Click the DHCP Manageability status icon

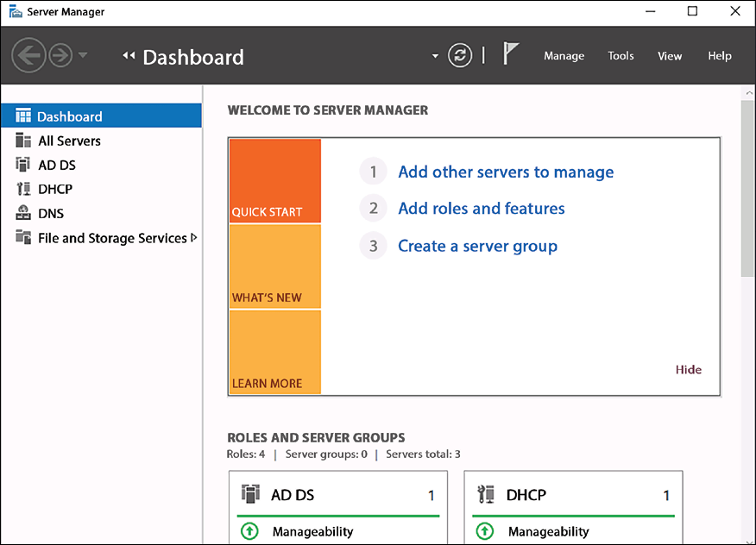pyautogui.click(x=485, y=531)
